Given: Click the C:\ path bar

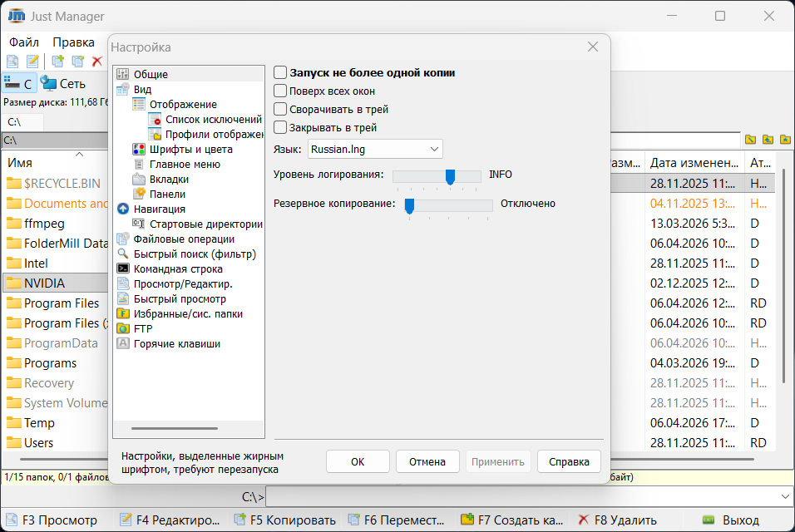Looking at the screenshot, I should click(x=55, y=140).
